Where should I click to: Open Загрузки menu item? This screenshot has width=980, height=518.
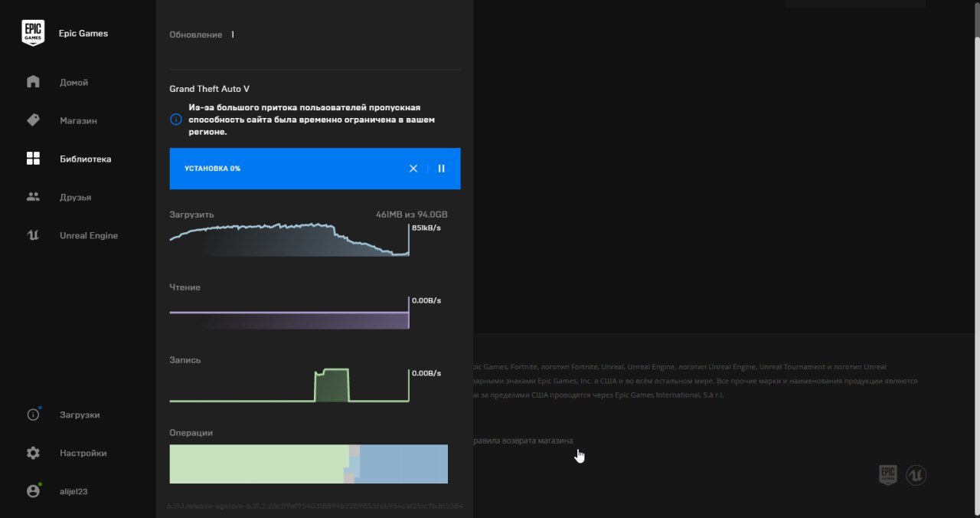(x=80, y=415)
